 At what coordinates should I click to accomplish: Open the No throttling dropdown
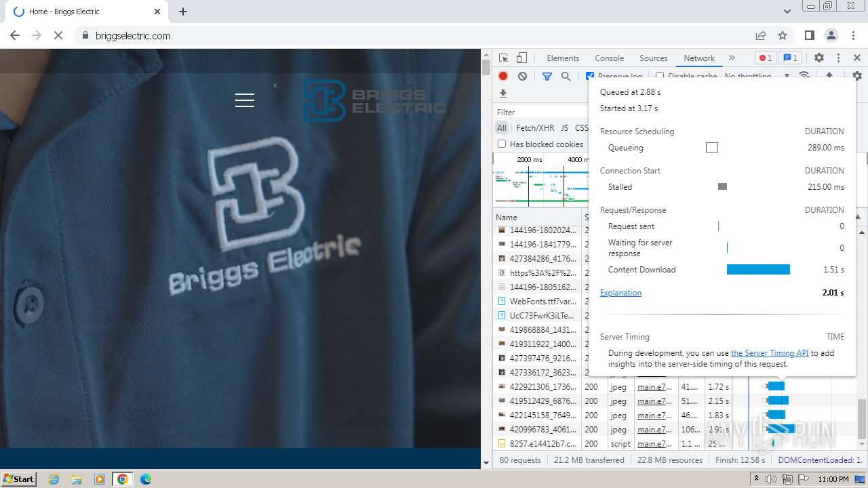pos(757,76)
